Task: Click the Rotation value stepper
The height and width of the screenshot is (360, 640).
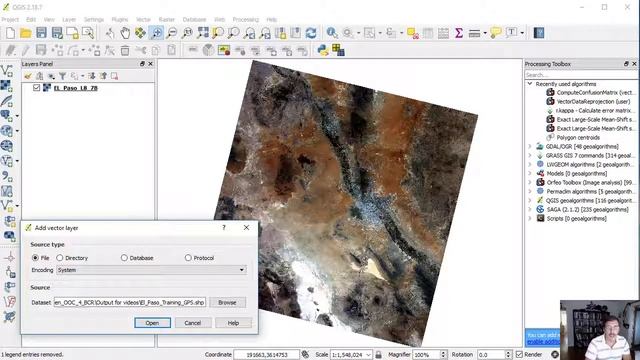Action: tap(508, 355)
